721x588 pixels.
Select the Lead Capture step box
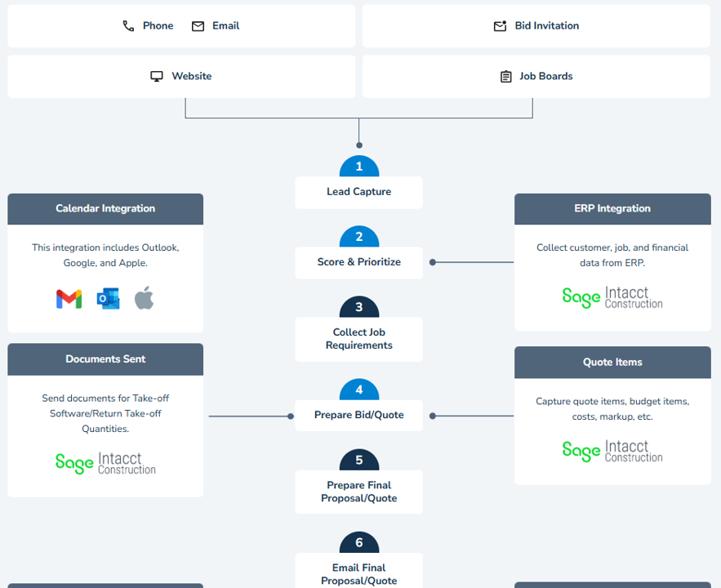click(x=358, y=192)
